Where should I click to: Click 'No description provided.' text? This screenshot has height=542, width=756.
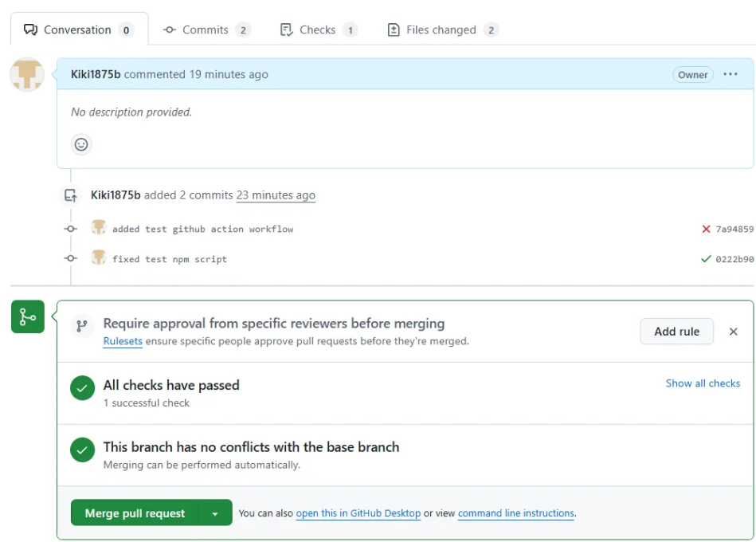[131, 112]
